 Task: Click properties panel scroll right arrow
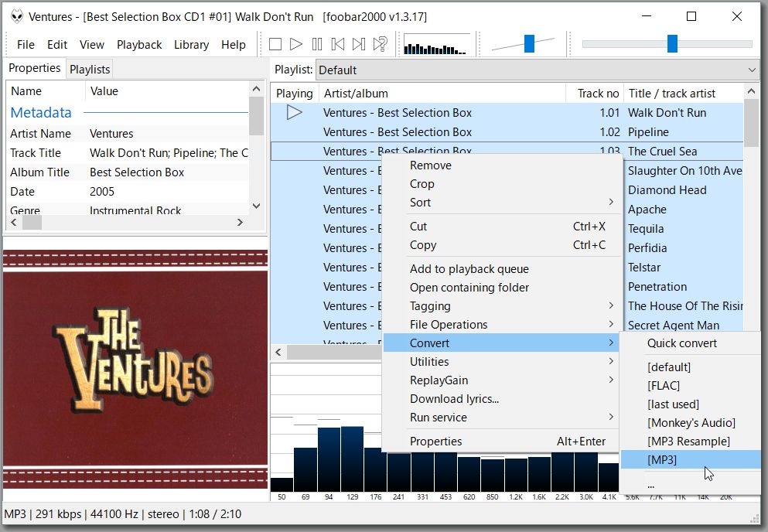coord(240,223)
